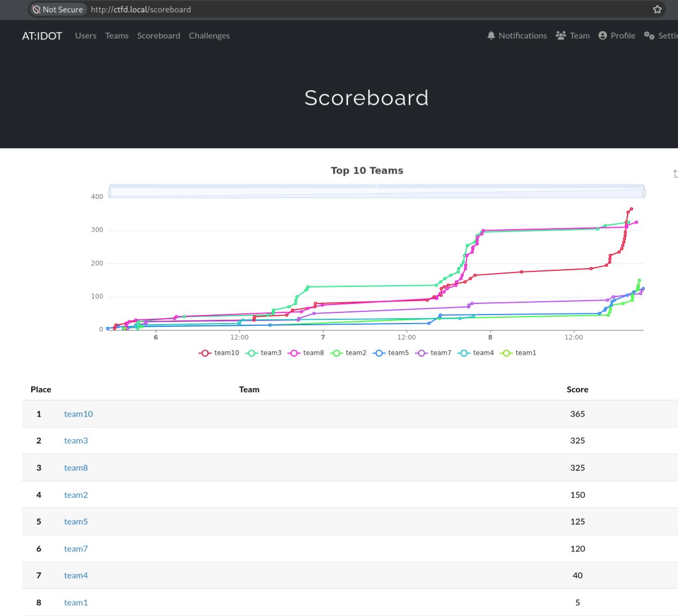Click the Place column header
Image resolution: width=678 pixels, height=616 pixels.
41,389
